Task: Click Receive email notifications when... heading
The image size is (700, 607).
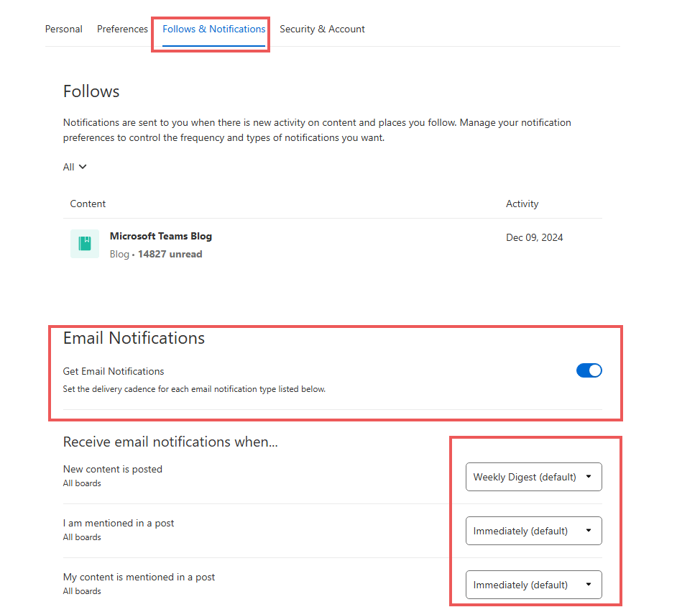Action: coord(170,442)
